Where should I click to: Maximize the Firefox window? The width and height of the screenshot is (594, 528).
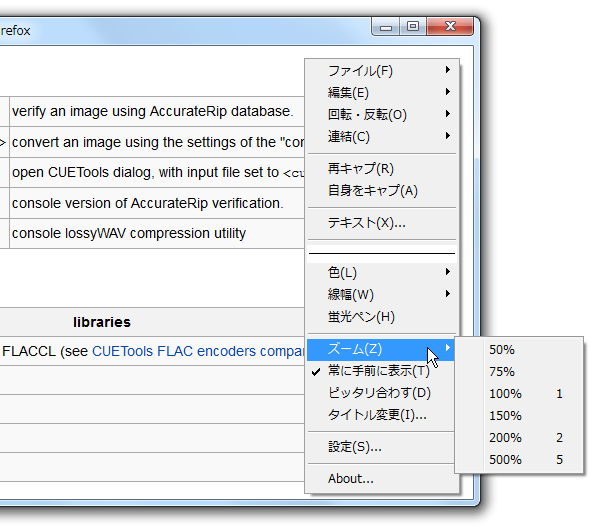coord(413,27)
